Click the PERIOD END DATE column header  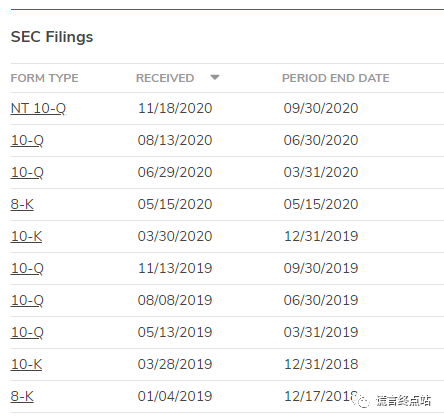[x=336, y=78]
